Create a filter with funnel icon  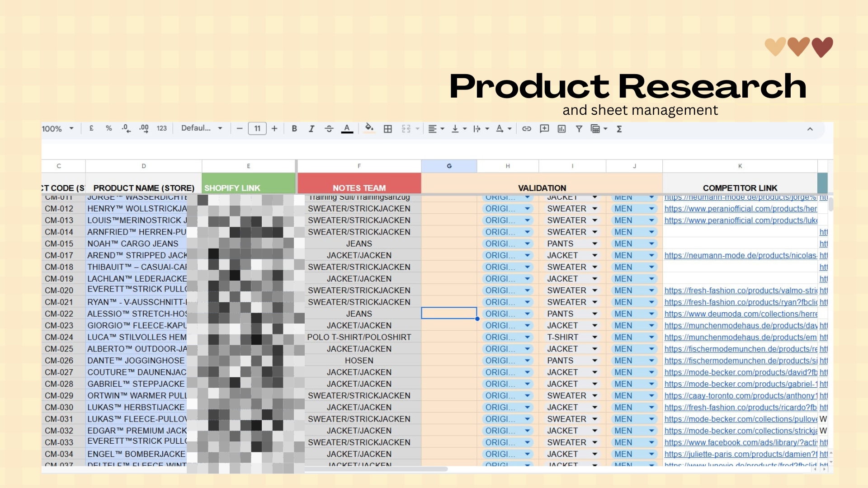[x=579, y=129]
